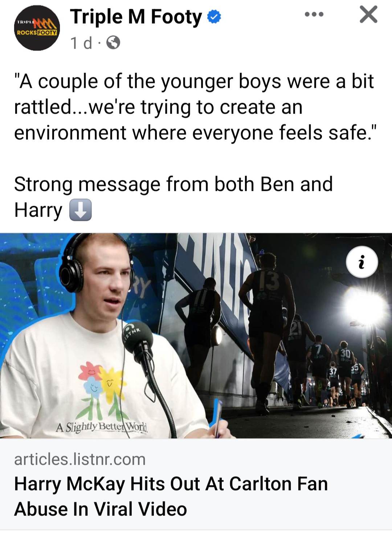Open the three-dot post options menu
Image resolution: width=392 pixels, height=533 pixels.
coord(314,15)
